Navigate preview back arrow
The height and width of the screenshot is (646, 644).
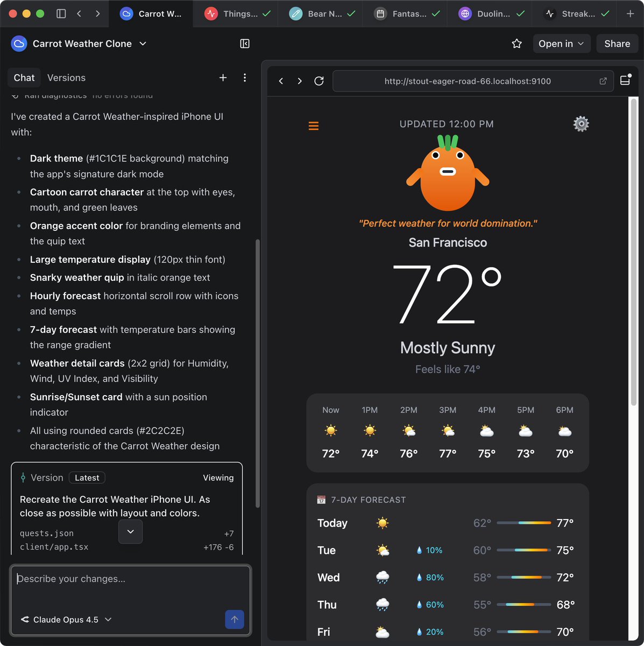tap(281, 81)
